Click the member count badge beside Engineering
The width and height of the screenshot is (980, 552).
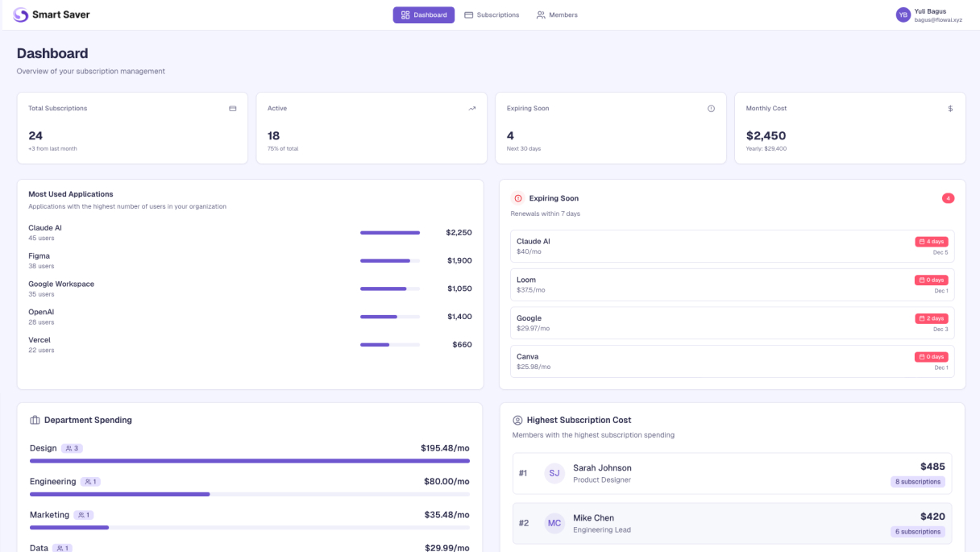click(x=90, y=481)
